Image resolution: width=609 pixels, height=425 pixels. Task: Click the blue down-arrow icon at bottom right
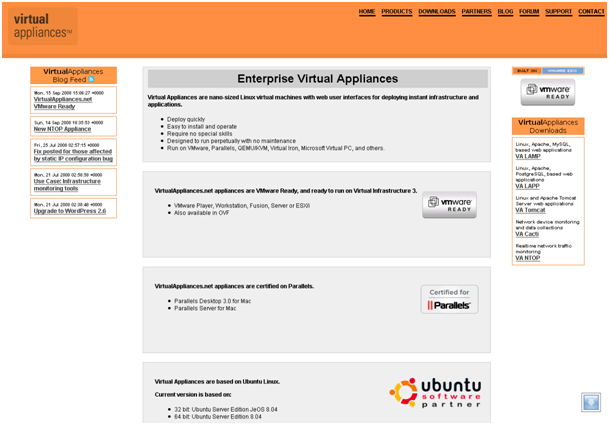(591, 402)
